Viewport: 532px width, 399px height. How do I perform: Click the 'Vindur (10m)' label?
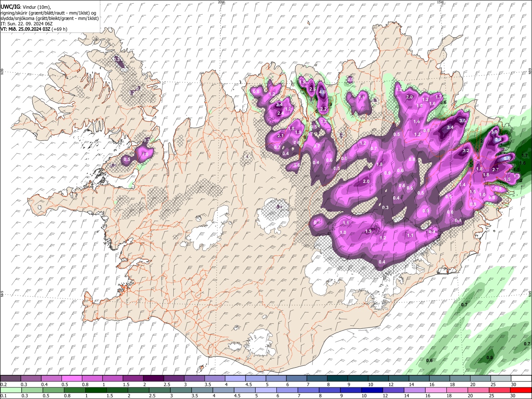[36, 7]
